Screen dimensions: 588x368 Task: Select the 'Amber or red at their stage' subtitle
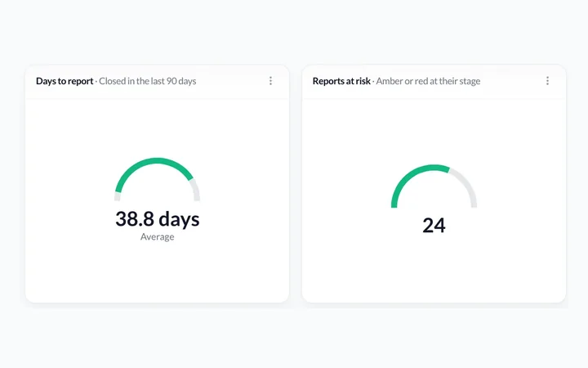428,81
